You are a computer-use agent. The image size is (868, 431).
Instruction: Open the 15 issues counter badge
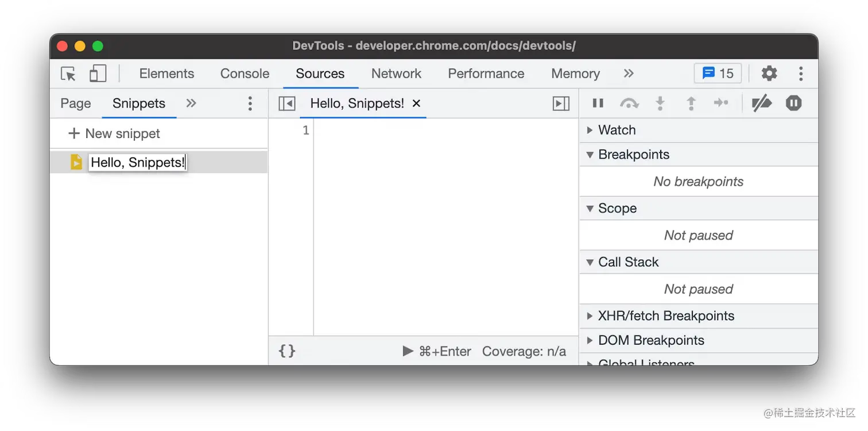tap(718, 74)
